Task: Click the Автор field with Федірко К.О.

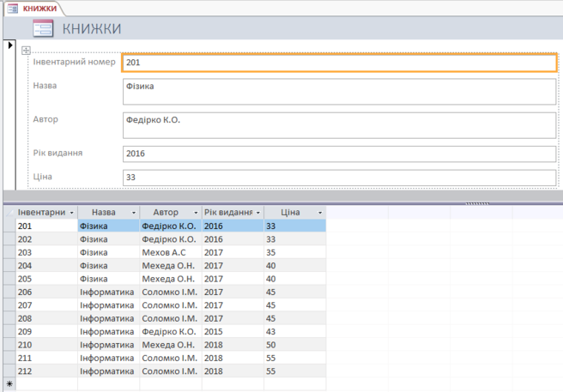Action: (x=339, y=125)
